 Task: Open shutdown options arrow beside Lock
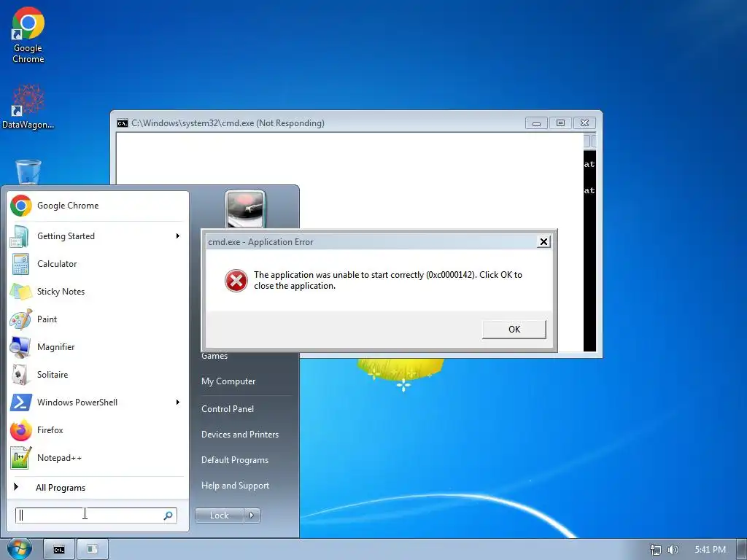tap(252, 516)
